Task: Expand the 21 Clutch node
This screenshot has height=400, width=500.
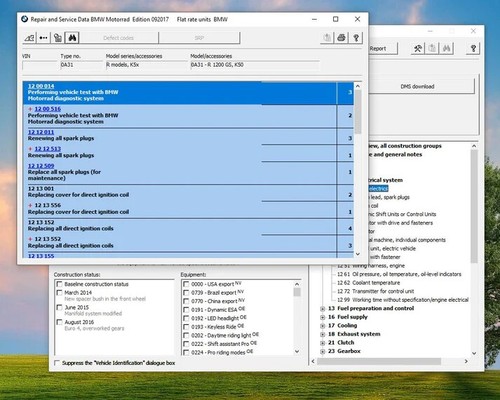Action: (323, 343)
